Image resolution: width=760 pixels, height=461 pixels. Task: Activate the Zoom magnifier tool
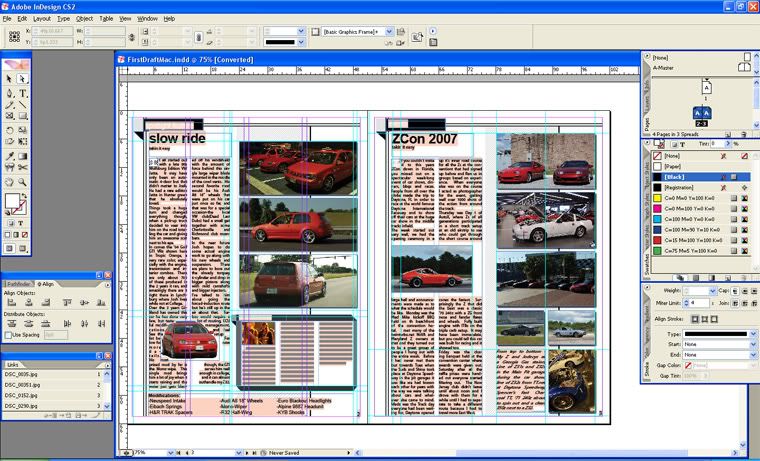23,182
